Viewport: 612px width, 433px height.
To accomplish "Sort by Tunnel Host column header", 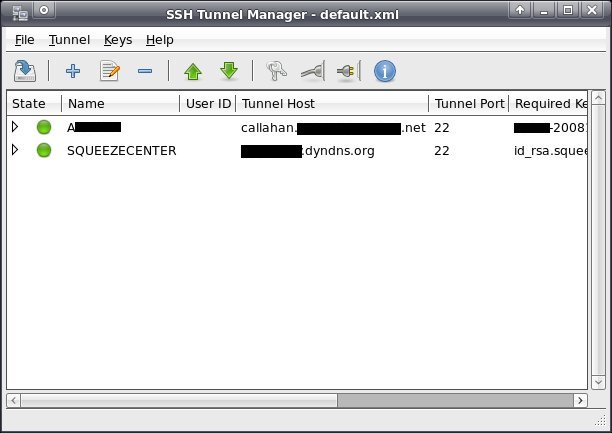I will (331, 104).
